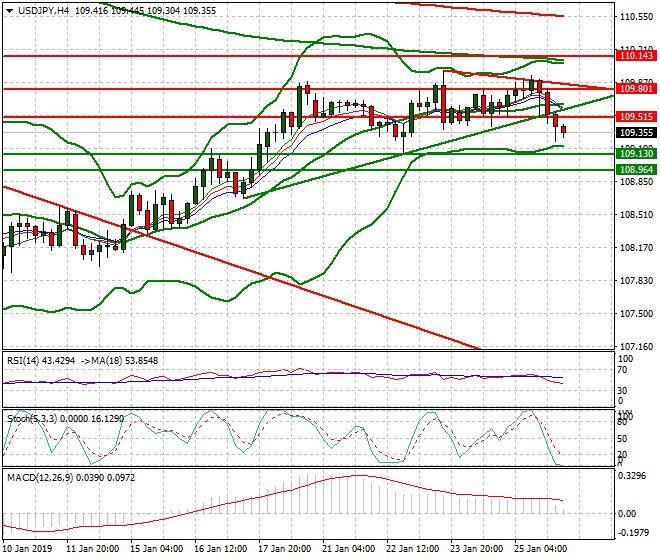Click the red 109.801 resistance label

click(636, 88)
